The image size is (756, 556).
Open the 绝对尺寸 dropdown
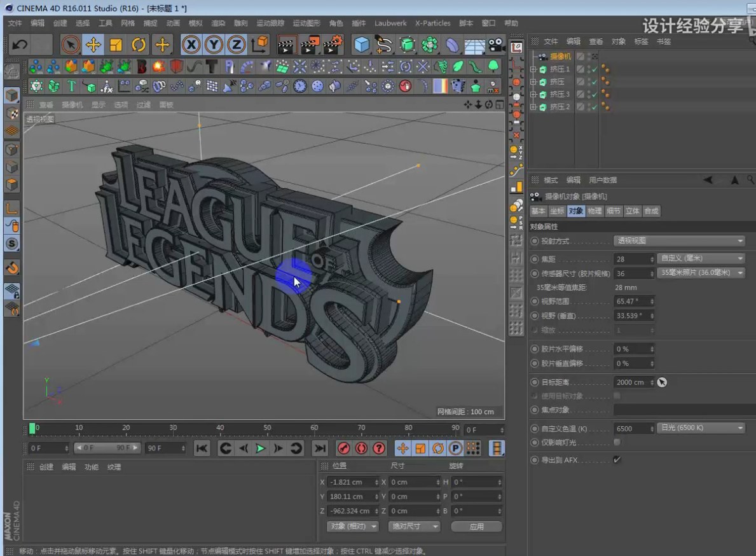click(x=414, y=527)
